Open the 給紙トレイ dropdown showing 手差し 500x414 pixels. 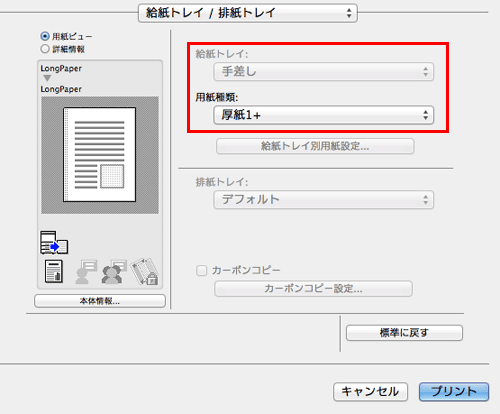coord(324,72)
